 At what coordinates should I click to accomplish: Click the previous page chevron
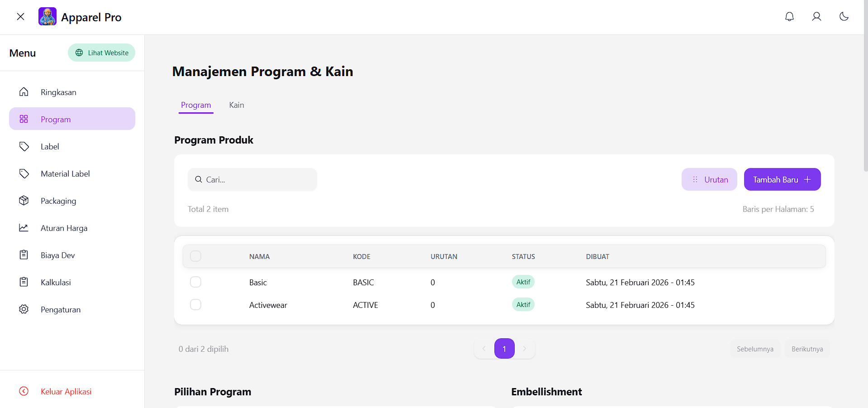pyautogui.click(x=484, y=349)
